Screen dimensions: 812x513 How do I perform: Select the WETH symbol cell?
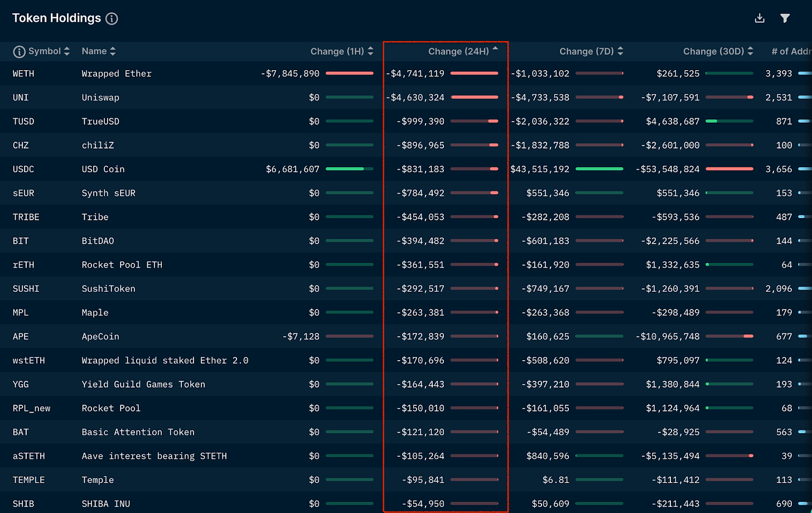coord(23,74)
